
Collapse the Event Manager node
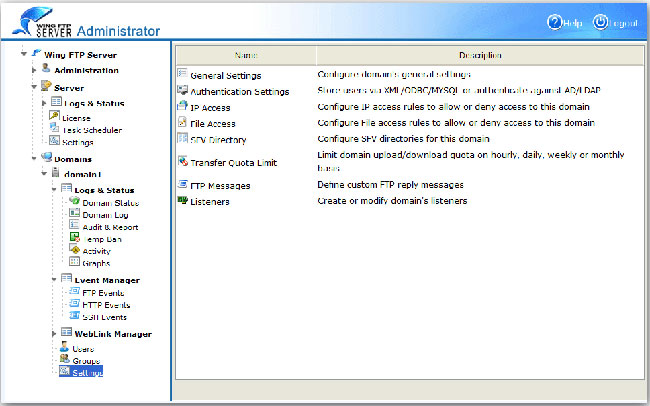click(54, 280)
